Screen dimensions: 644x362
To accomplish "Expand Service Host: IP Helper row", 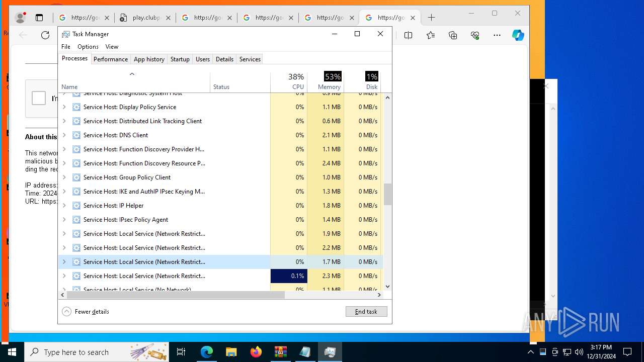I will (x=64, y=206).
